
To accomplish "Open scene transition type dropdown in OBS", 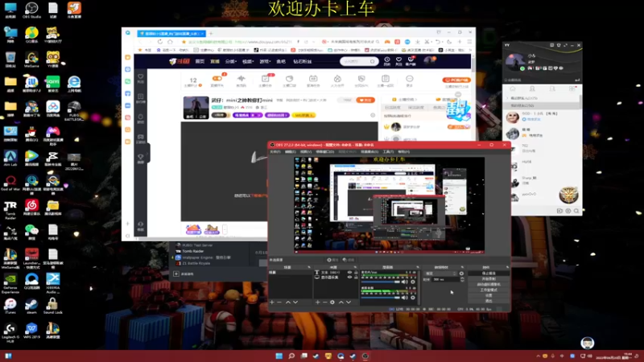I will 440,274.
